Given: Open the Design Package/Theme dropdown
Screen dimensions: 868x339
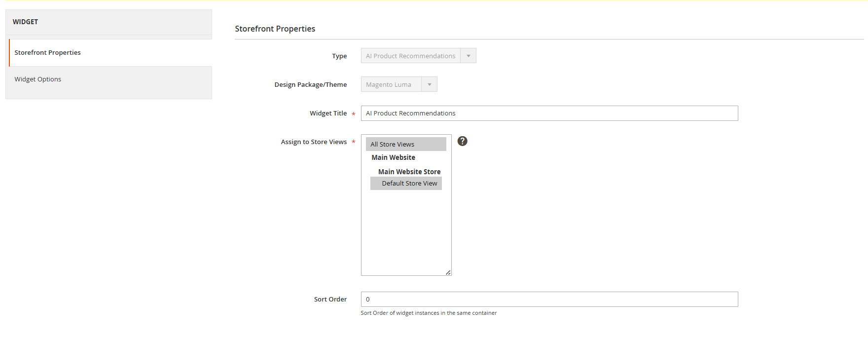Looking at the screenshot, I should click(399, 84).
